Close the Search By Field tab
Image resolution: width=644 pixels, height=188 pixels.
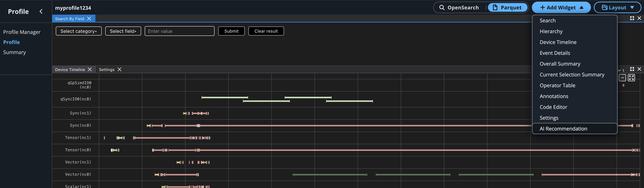point(89,19)
